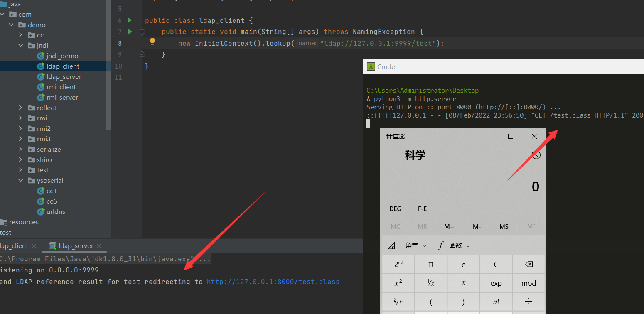644x314 pixels.
Task: Click the MS memory store button
Action: [504, 226]
